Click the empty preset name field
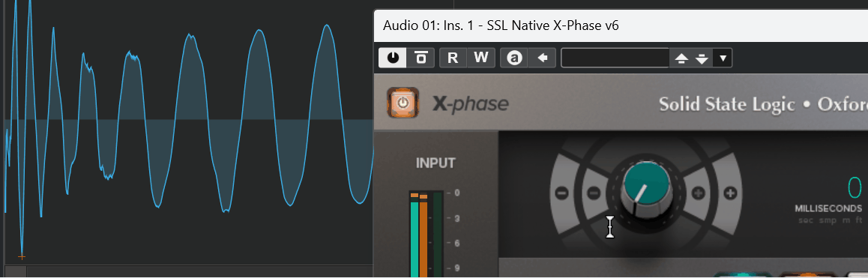This screenshot has height=278, width=868. [615, 58]
